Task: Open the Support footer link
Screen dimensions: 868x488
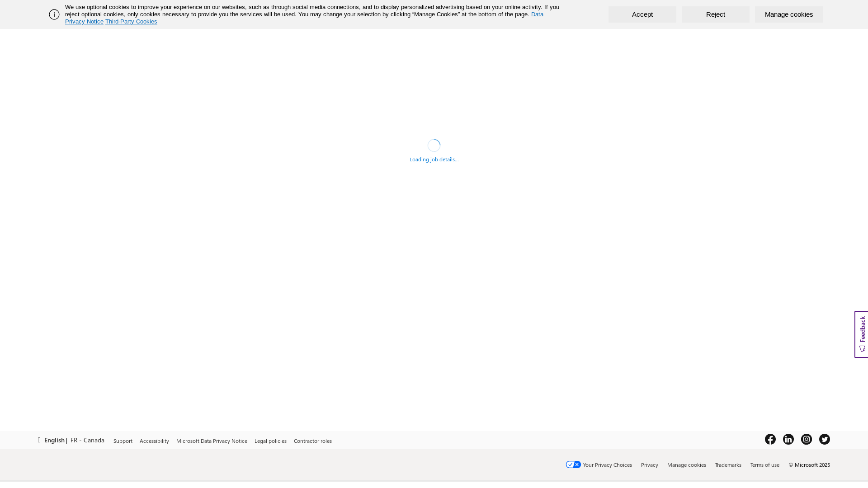Action: click(x=123, y=441)
